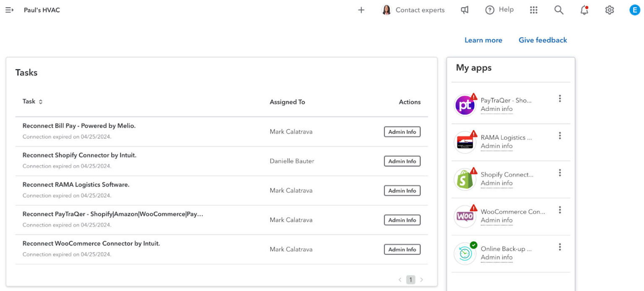
Task: Click the plus icon to create new
Action: 361,10
